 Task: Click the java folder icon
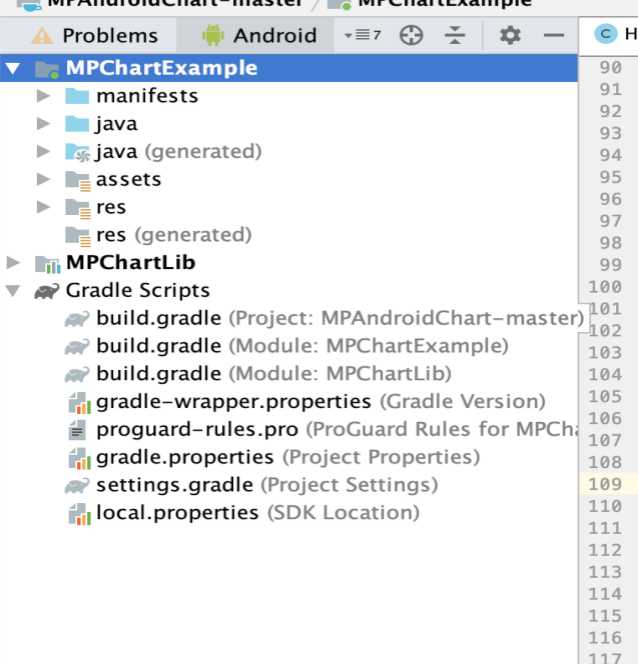pyautogui.click(x=77, y=124)
